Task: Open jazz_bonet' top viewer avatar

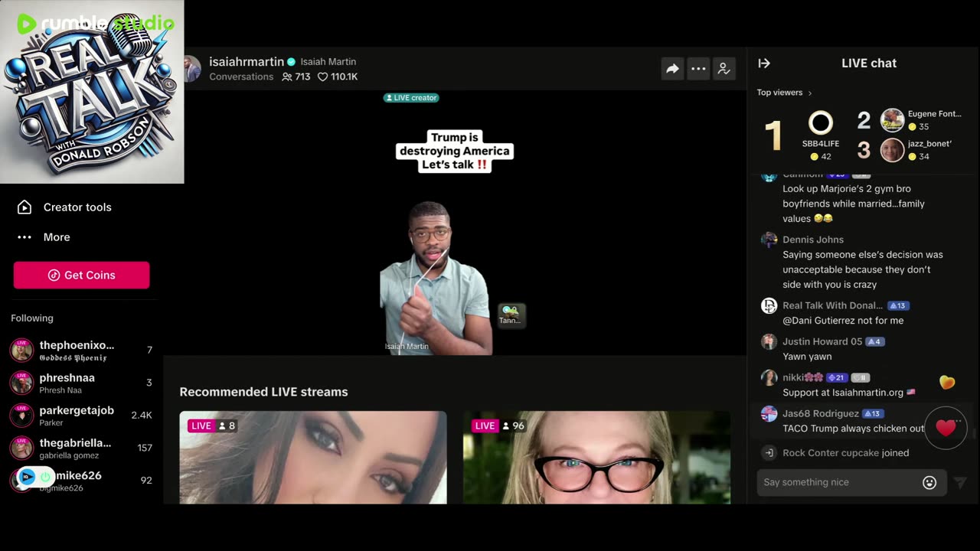Action: click(x=892, y=150)
